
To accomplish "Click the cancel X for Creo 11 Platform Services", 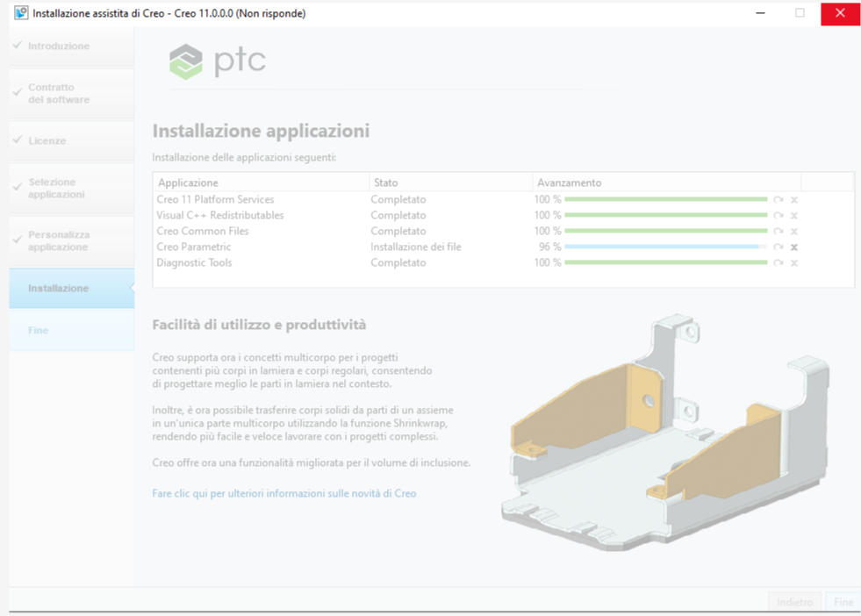I will coord(794,200).
